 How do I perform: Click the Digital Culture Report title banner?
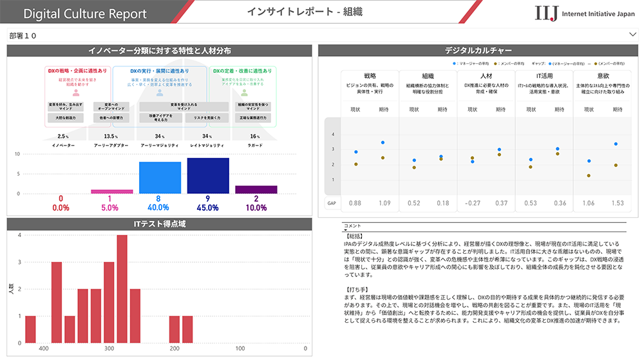[x=85, y=14]
